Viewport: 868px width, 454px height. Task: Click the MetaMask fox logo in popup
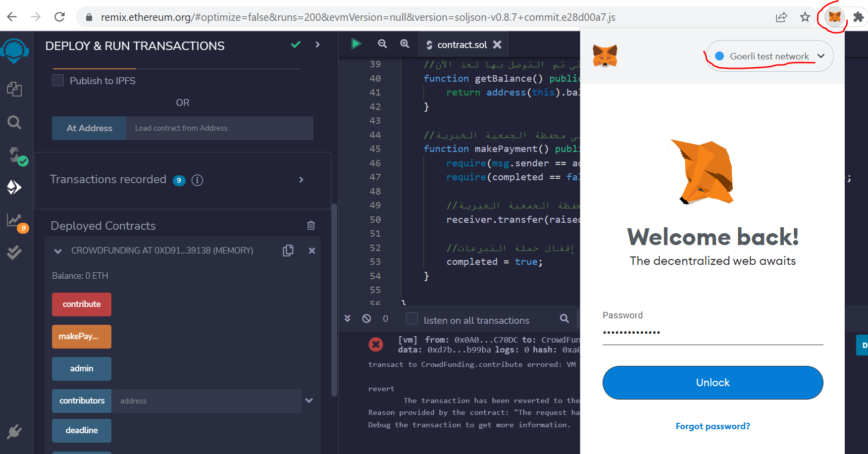[x=605, y=55]
